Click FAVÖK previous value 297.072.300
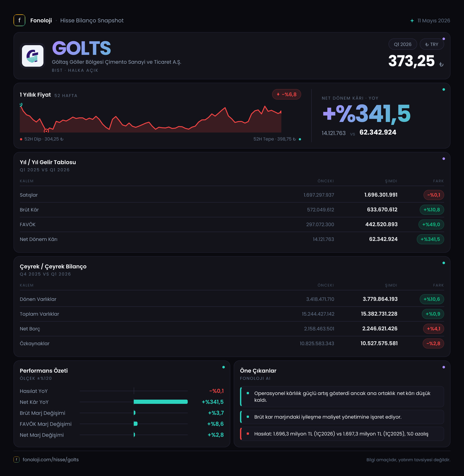Screen dimensions: 464x476 (320, 224)
